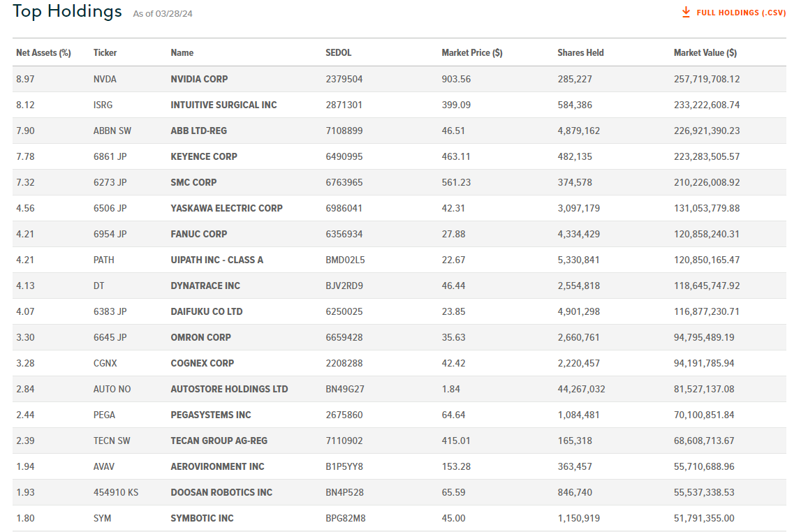This screenshot has width=808, height=532.
Task: Click the Name column header
Action: 182,52
